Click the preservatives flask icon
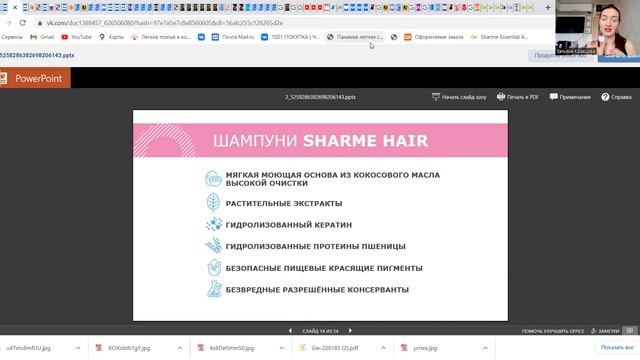This screenshot has height=360, width=640. pyautogui.click(x=214, y=289)
